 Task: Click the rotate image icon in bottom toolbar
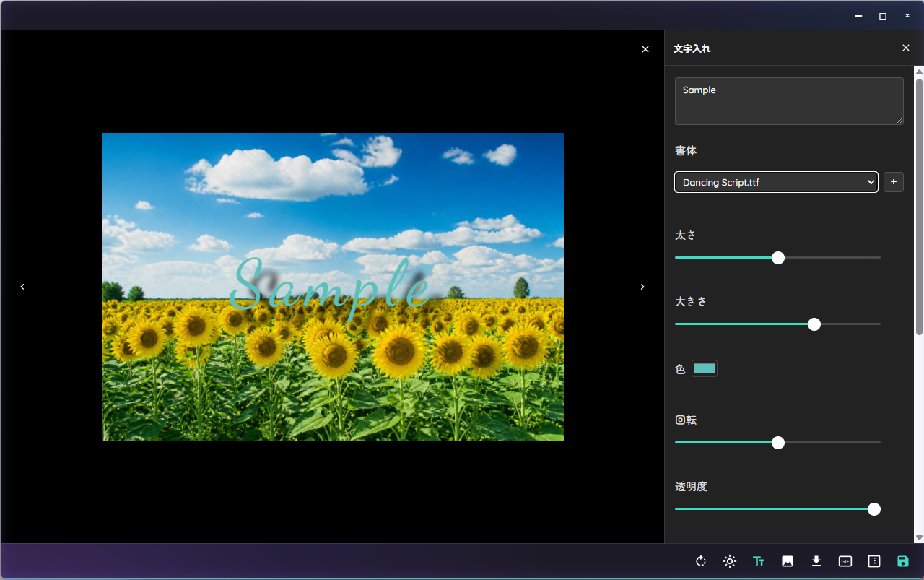click(x=700, y=561)
